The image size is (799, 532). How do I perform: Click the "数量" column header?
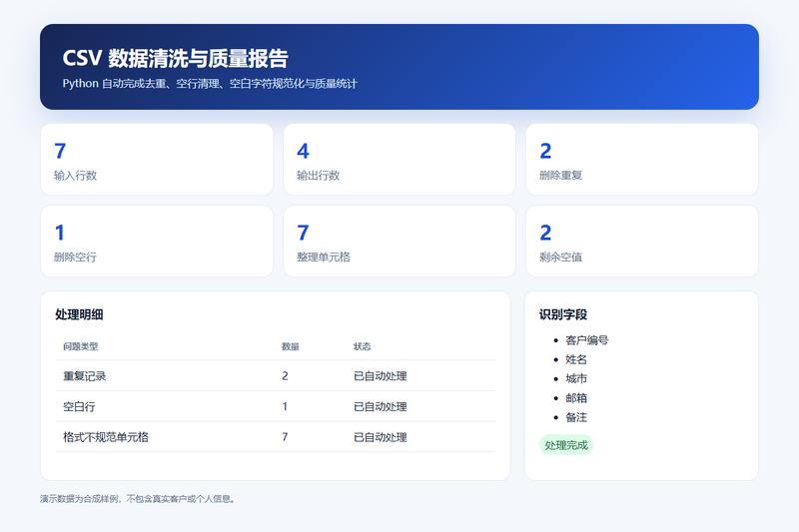click(x=291, y=346)
